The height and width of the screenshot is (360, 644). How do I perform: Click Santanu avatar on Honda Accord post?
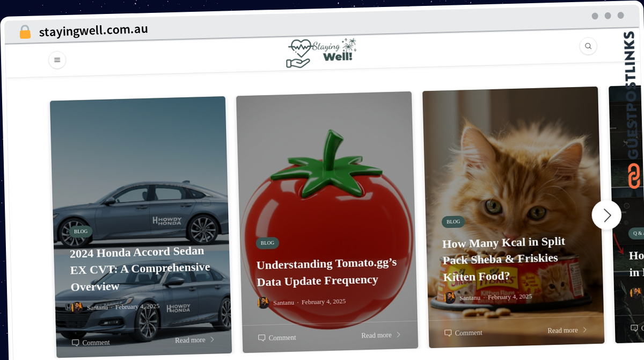pyautogui.click(x=77, y=307)
